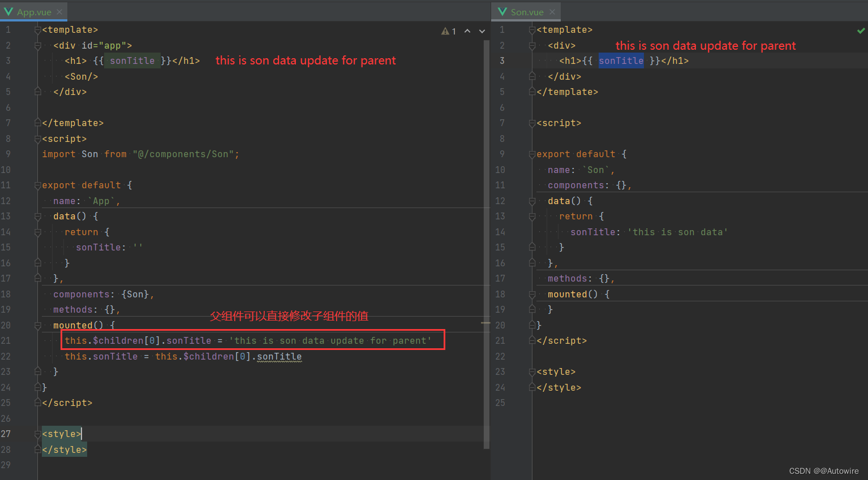Collapse the <template> block in Son.vue

tap(532, 30)
